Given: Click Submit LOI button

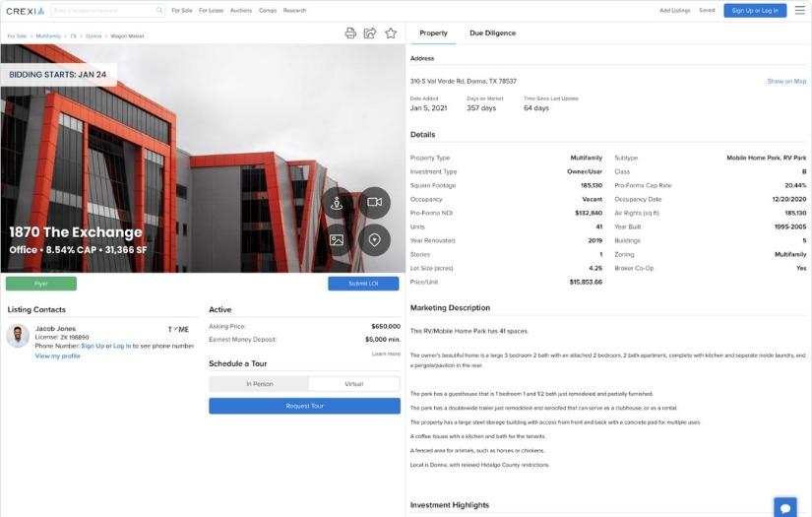Looking at the screenshot, I should coord(363,284).
